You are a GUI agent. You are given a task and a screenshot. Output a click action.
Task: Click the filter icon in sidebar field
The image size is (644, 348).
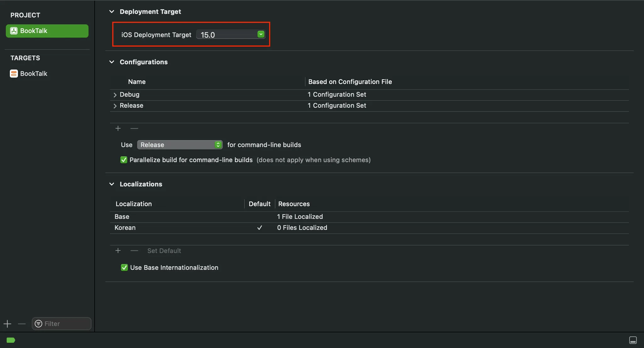pos(38,323)
